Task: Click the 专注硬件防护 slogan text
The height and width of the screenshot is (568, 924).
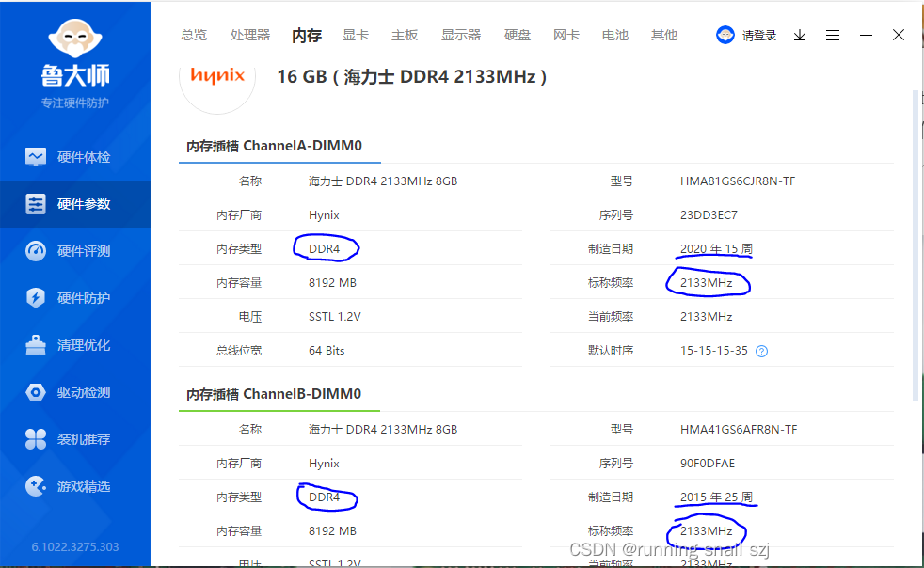Action: click(75, 103)
